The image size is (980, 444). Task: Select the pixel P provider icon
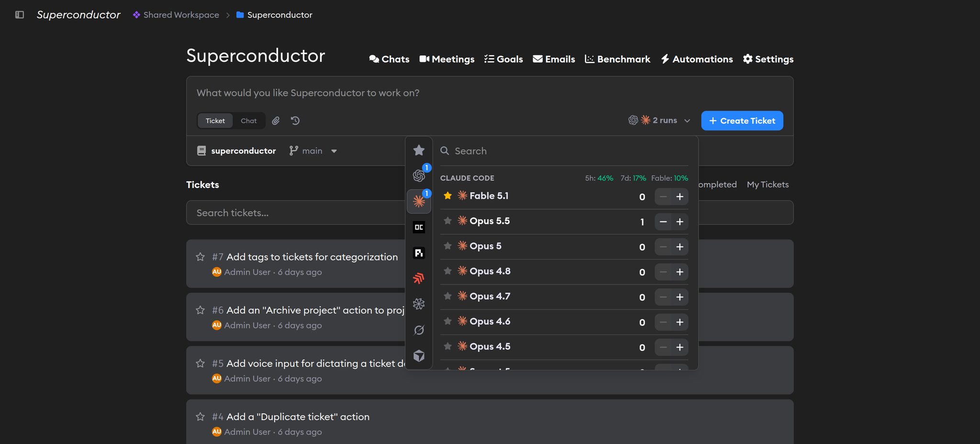[419, 253]
